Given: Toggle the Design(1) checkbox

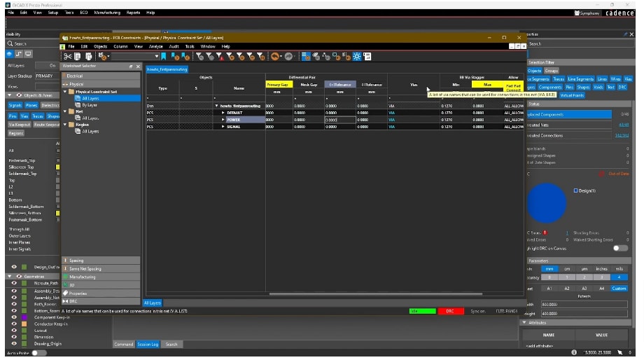Looking at the screenshot, I should tap(576, 191).
